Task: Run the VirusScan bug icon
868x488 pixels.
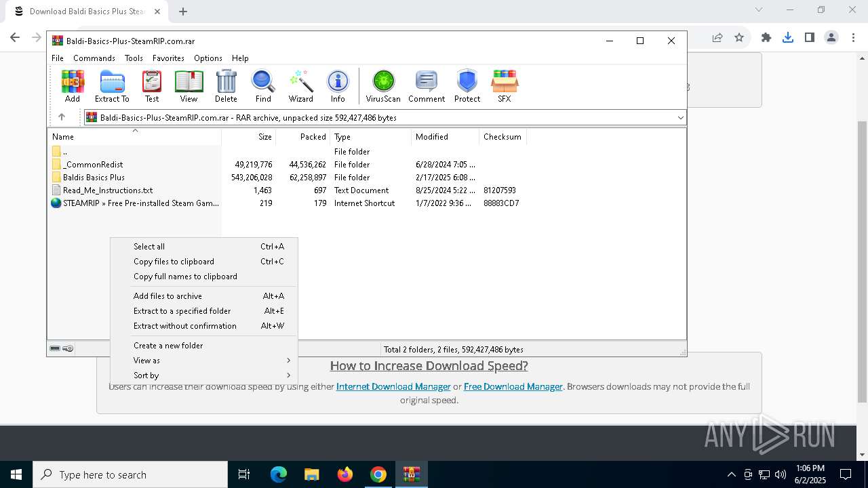Action: (383, 86)
